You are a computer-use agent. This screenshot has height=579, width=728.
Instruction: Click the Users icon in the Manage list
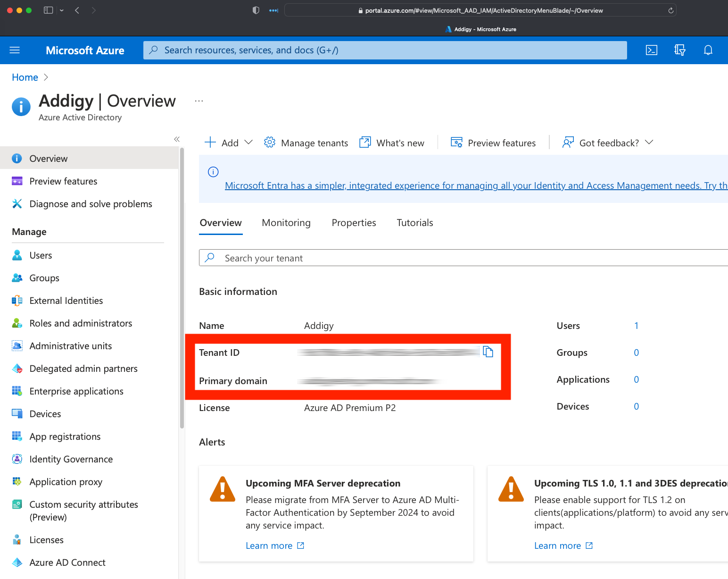point(17,255)
